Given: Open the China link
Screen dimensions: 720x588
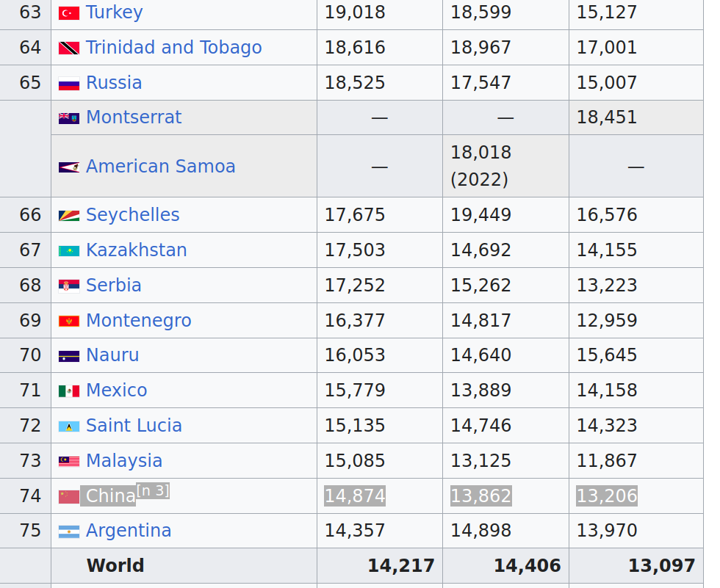Looking at the screenshot, I should click(111, 496).
